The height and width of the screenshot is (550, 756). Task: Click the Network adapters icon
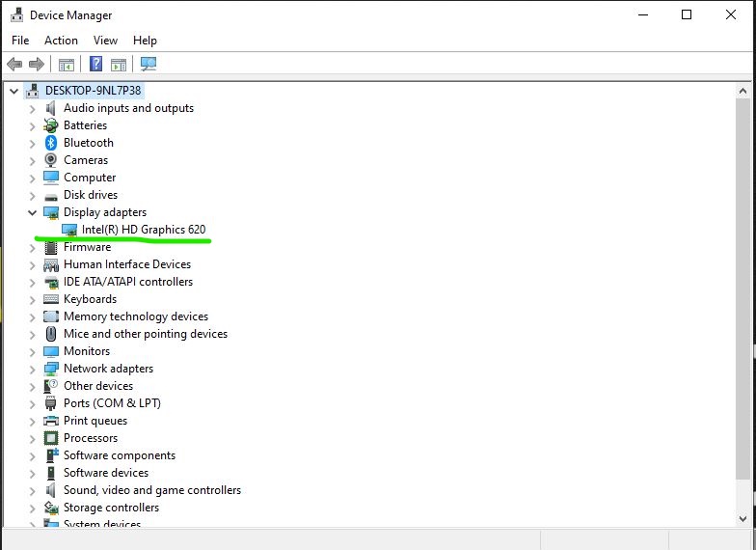pos(50,369)
